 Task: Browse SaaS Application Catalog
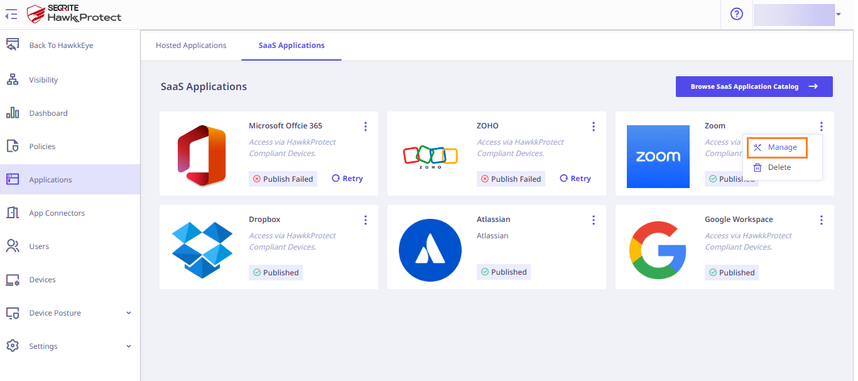click(754, 86)
